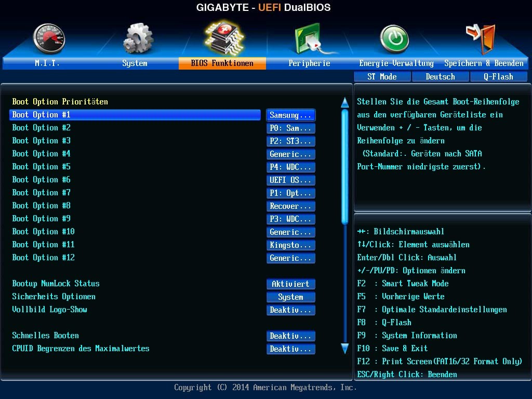Click the vertical scrollbar thumb
The image size is (532, 399).
click(345, 167)
